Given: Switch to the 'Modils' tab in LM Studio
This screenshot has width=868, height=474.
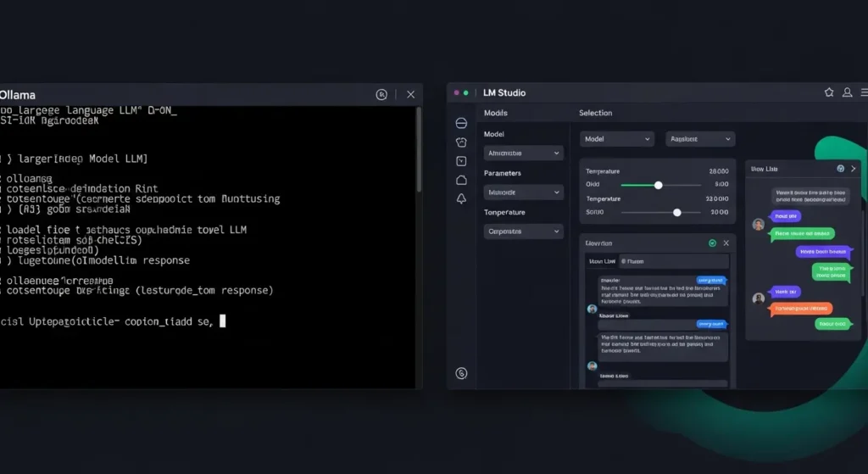Looking at the screenshot, I should (x=495, y=113).
